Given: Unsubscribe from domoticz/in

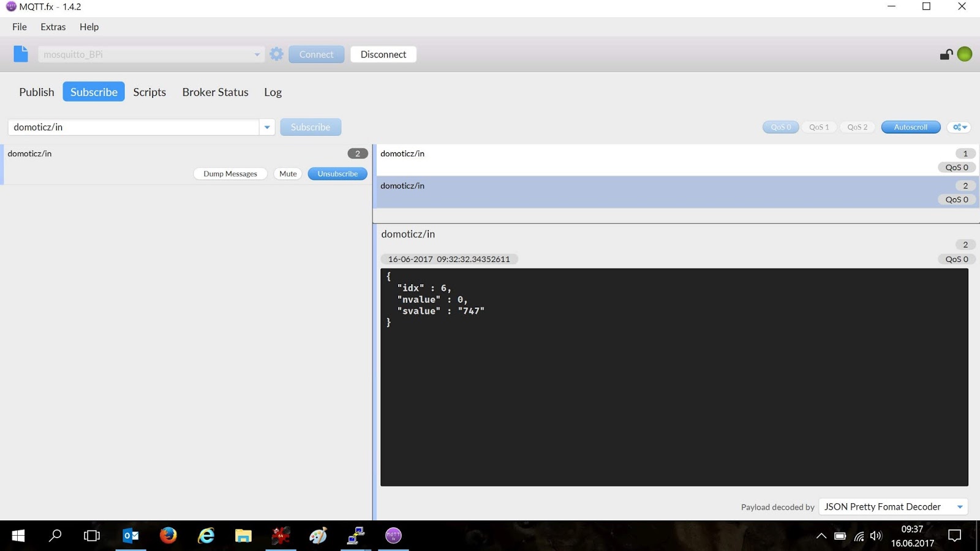Looking at the screenshot, I should point(337,174).
